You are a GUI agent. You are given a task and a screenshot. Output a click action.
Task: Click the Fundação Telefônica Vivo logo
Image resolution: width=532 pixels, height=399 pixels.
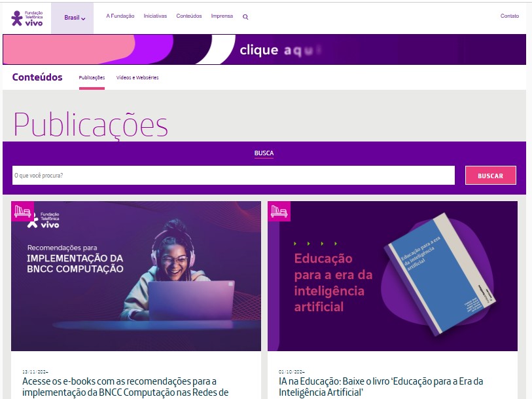click(27, 18)
